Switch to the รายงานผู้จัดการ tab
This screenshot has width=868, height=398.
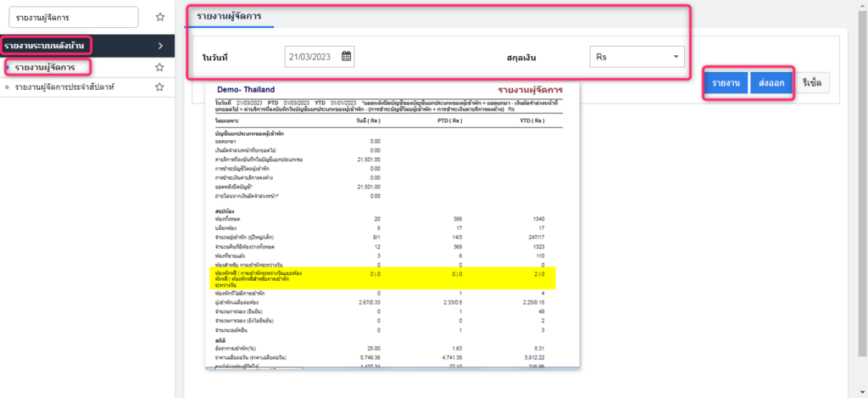point(229,16)
